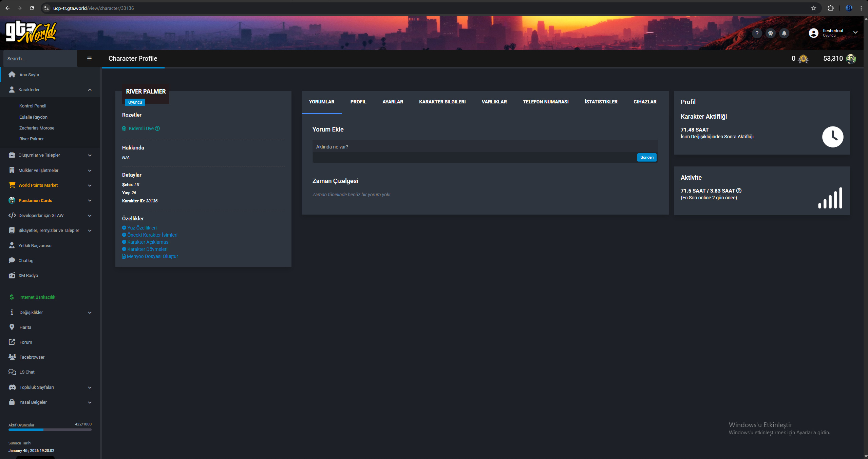Click Menyoo Dosyası Oluştur link
The width and height of the screenshot is (868, 459).
coord(152,256)
